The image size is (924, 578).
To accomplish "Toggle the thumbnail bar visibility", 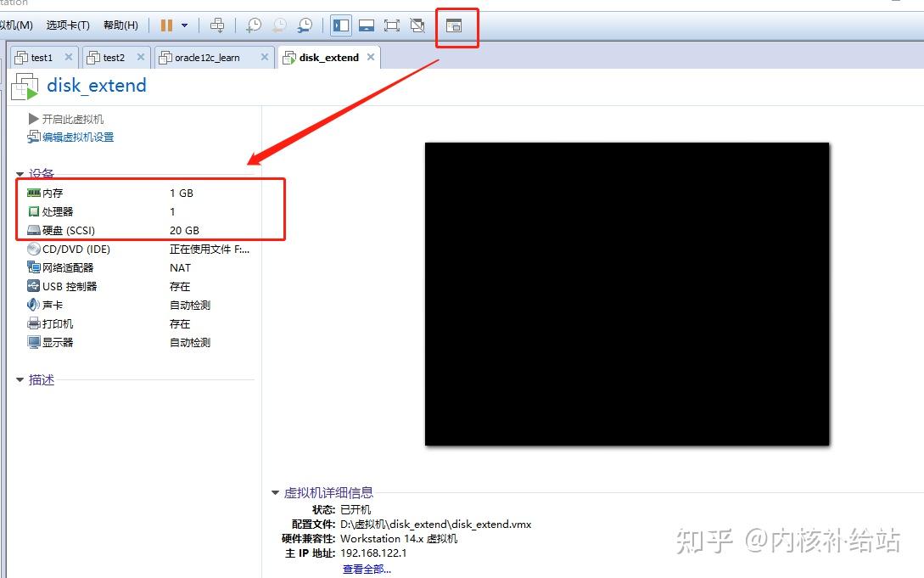I will 367,25.
